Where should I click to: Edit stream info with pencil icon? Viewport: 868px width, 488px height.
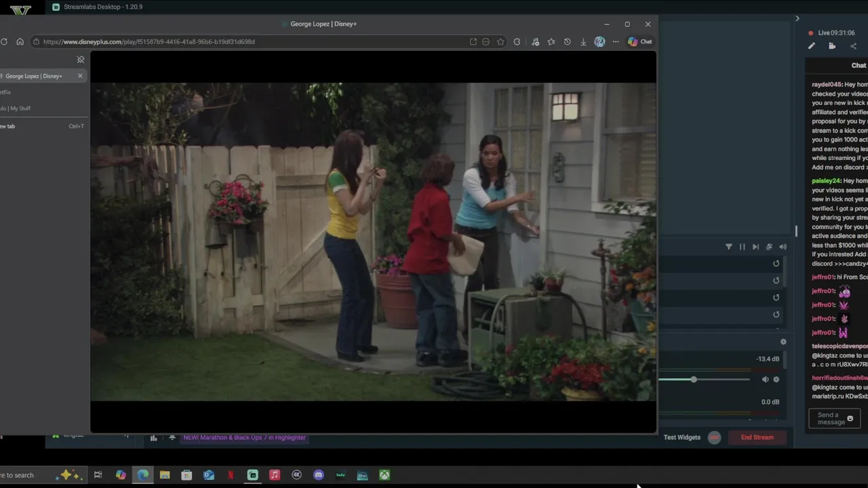pos(812,46)
